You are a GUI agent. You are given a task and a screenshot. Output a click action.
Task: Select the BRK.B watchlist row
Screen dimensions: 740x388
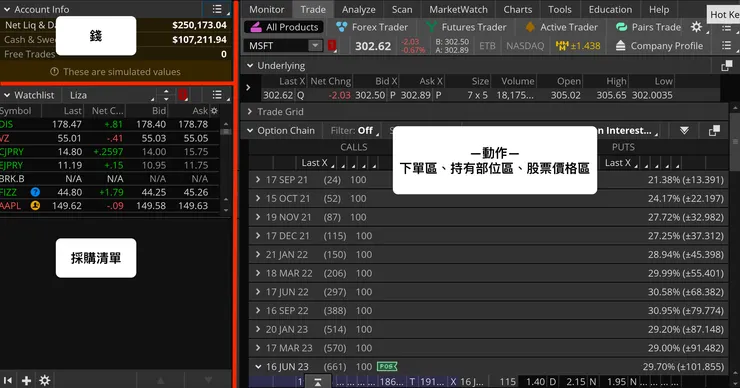(x=109, y=179)
